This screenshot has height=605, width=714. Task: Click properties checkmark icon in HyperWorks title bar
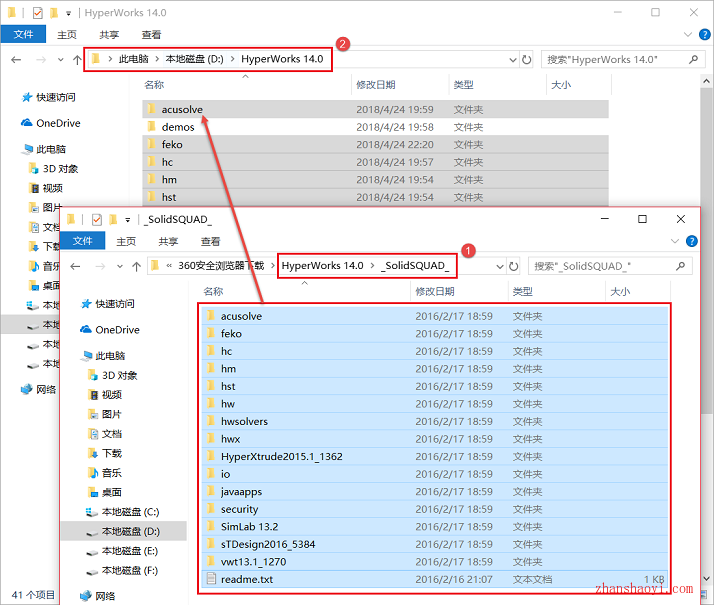tap(37, 13)
